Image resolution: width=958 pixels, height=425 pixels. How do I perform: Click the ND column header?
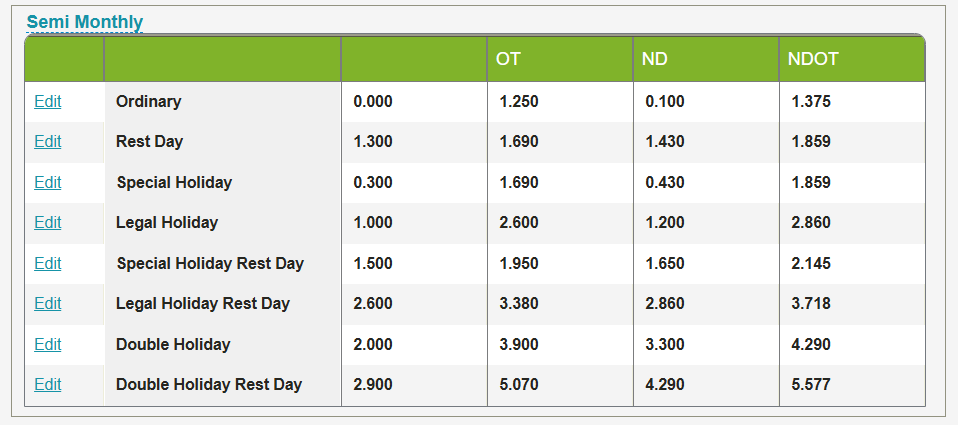click(x=654, y=59)
